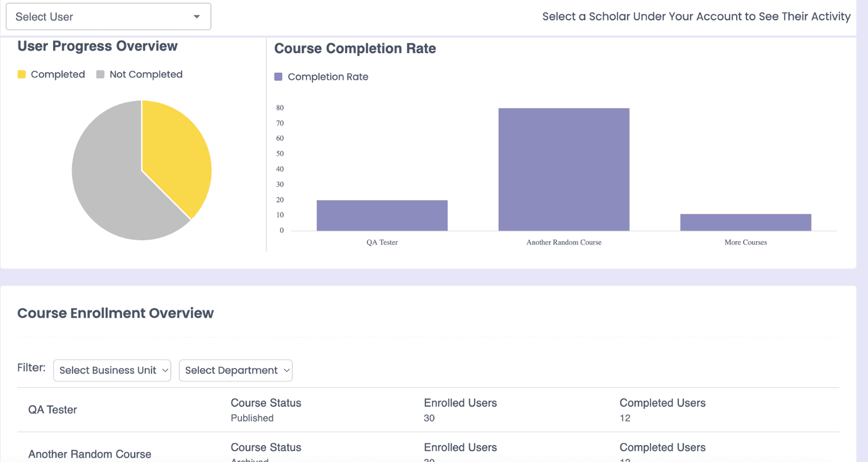Viewport: 868px width, 462px height.
Task: Click the Select User dropdown arrow
Action: point(196,17)
